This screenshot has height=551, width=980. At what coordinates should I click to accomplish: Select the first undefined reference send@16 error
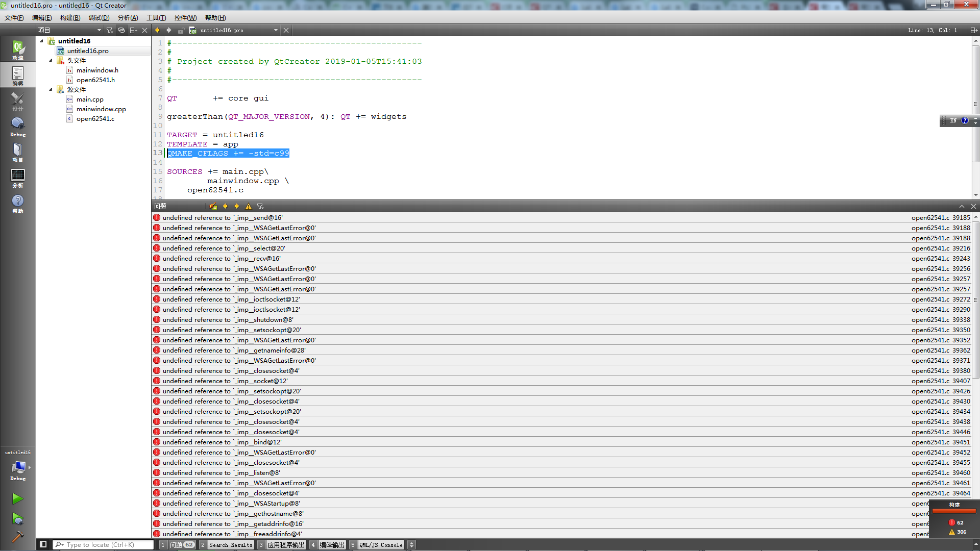(x=223, y=218)
